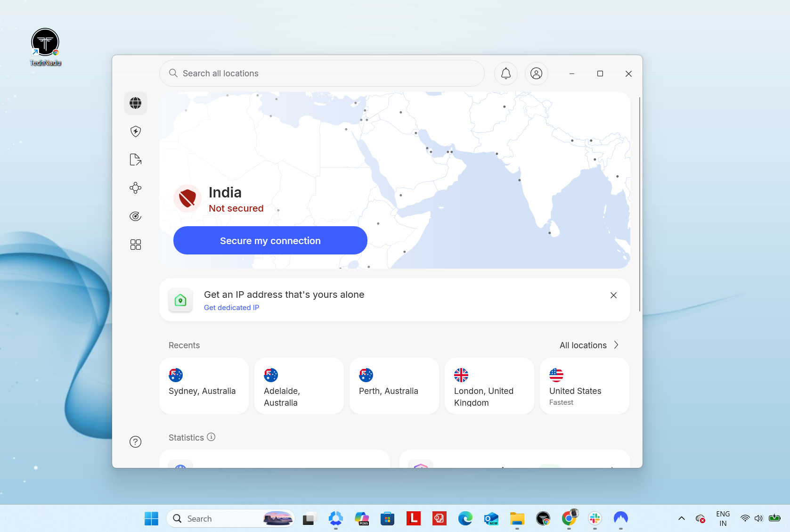
Task: Open the more products grid icon
Action: (136, 245)
